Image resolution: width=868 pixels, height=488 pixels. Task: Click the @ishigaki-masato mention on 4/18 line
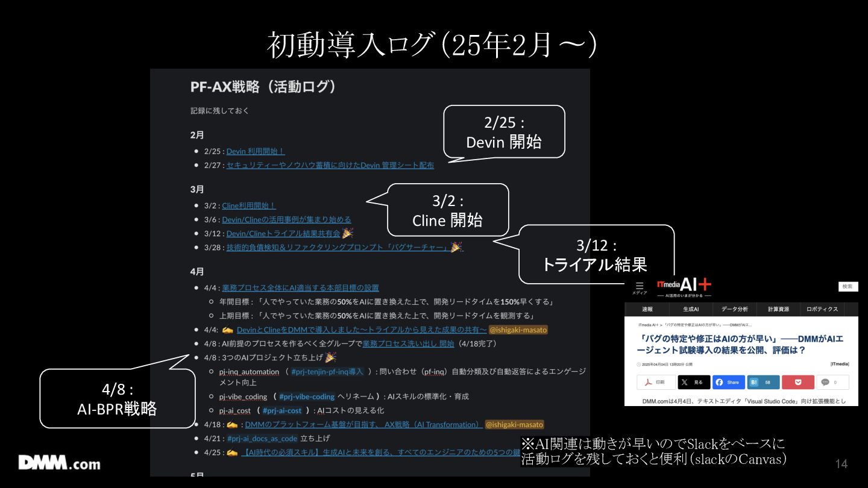click(514, 425)
